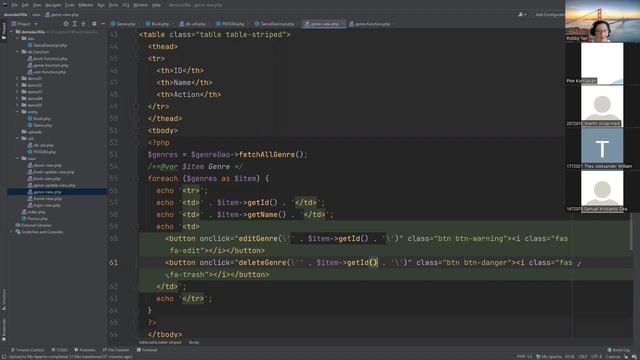
Task: Click CRLF line separator in status bar
Action: click(x=582, y=357)
